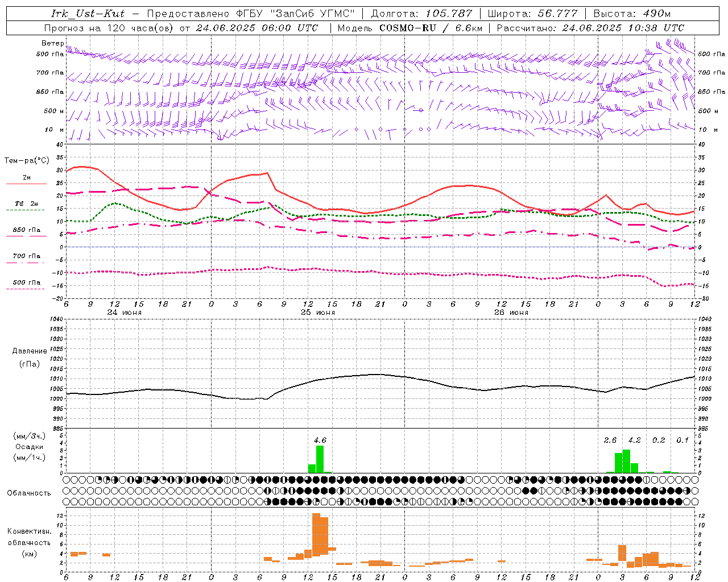The width and height of the screenshot is (728, 582).
Task: Click the 24 июня date label
Action: 125,312
